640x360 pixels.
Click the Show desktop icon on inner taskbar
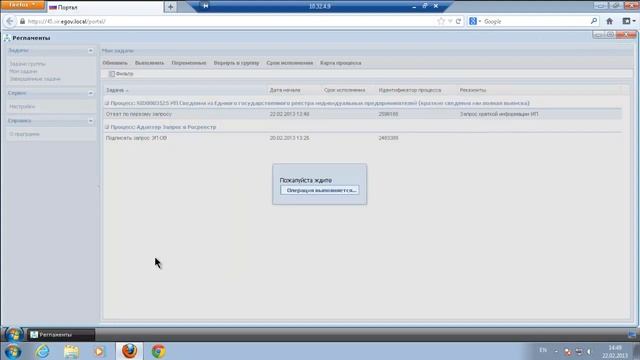point(632,335)
